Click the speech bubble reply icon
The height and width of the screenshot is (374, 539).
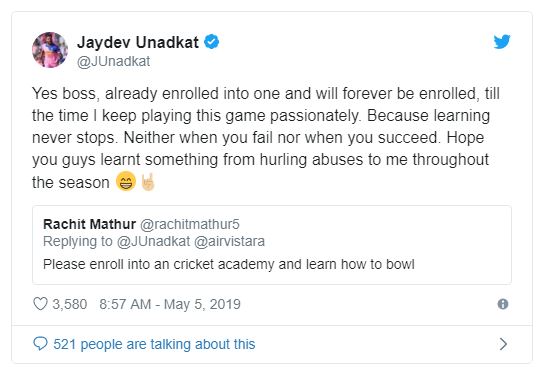coord(40,344)
